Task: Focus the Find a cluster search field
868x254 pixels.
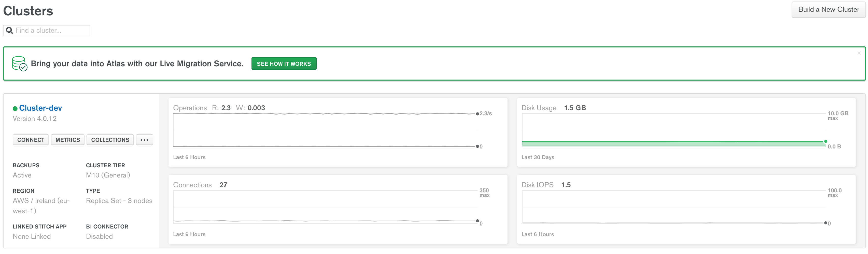Action: (47, 30)
